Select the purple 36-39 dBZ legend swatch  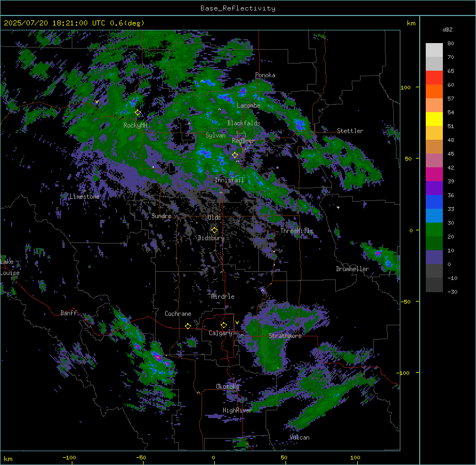point(434,188)
